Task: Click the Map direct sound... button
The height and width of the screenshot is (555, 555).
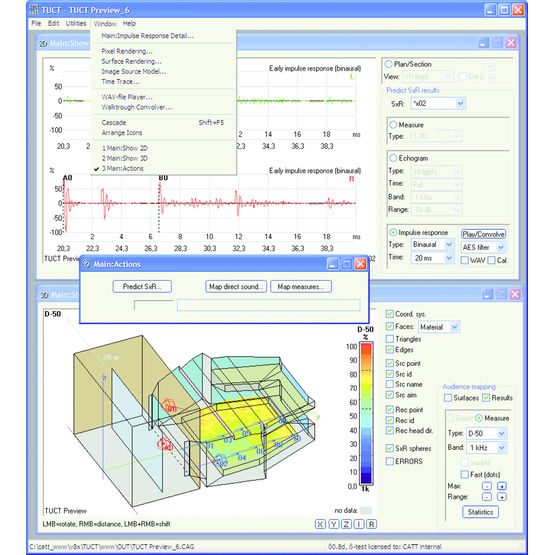Action: pos(236,287)
